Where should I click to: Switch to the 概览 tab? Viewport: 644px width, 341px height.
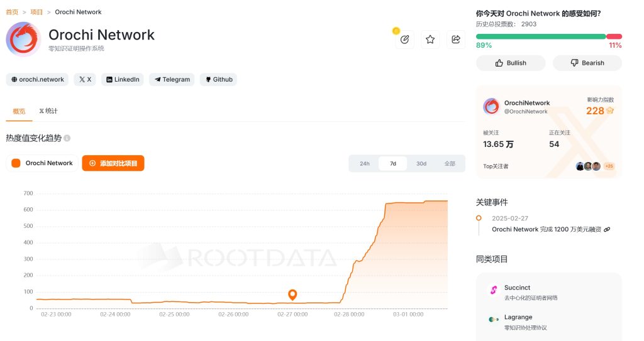19,111
